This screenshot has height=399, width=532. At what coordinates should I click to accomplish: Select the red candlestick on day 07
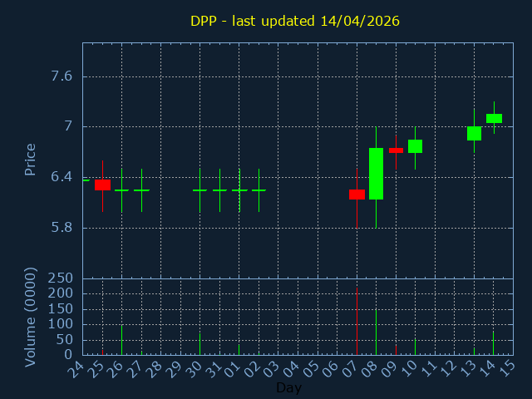(x=357, y=195)
